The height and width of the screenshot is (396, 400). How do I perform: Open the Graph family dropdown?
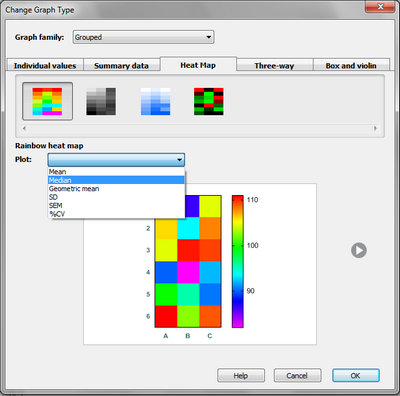(143, 37)
